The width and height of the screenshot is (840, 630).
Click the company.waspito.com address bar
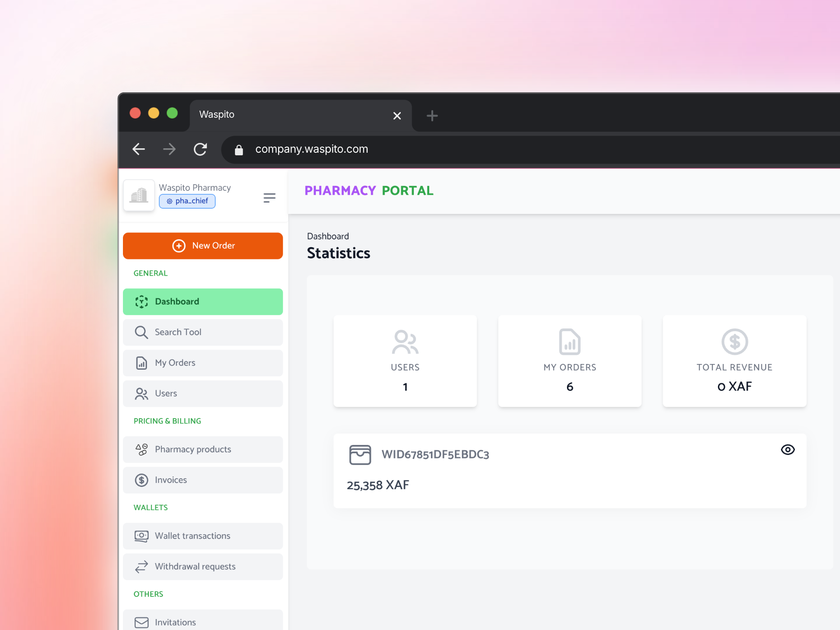point(311,150)
